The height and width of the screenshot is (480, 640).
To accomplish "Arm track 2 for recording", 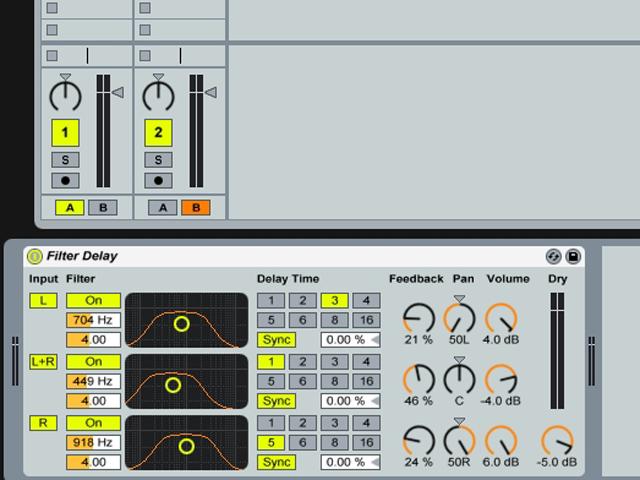I will 158,180.
